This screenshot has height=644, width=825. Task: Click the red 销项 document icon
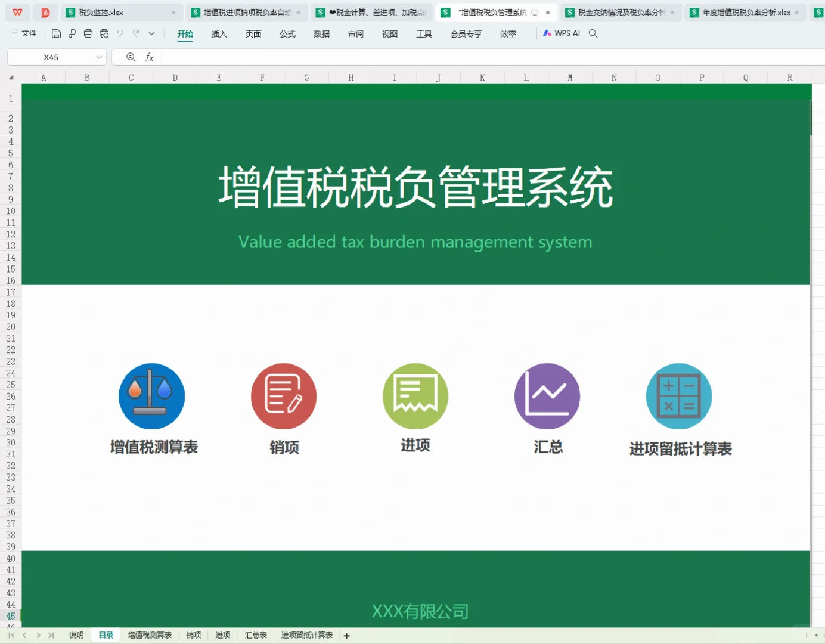click(283, 395)
